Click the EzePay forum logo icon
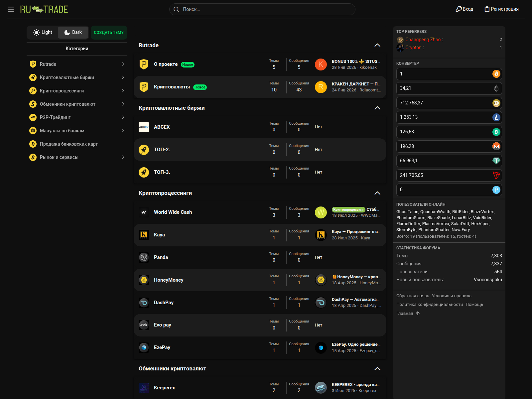 click(x=144, y=347)
